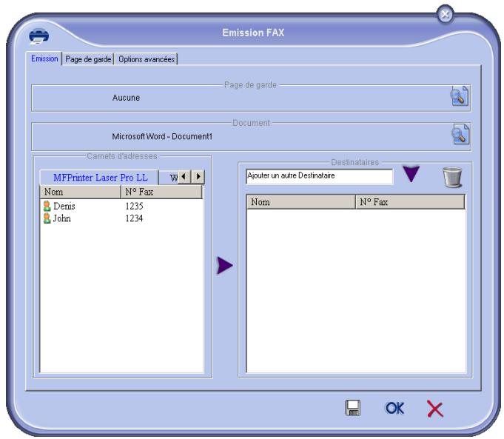Select the Emission tab
The image size is (504, 439).
point(44,58)
